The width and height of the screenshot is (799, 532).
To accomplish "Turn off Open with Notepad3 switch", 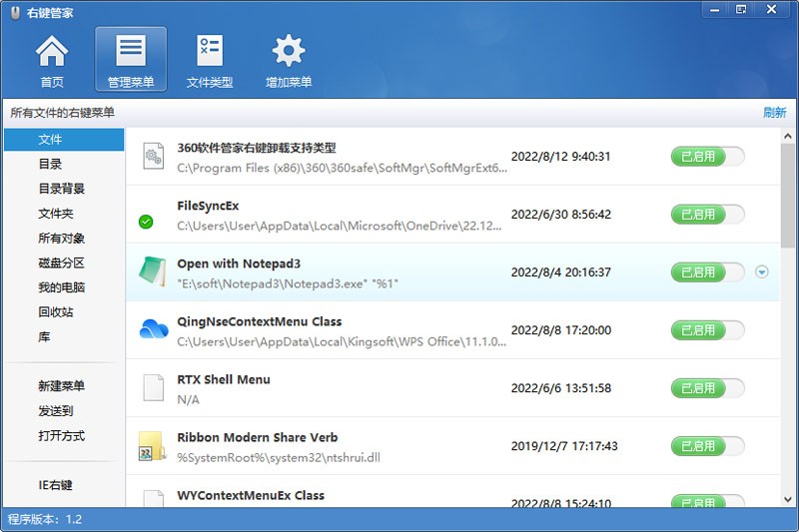I will (x=708, y=272).
